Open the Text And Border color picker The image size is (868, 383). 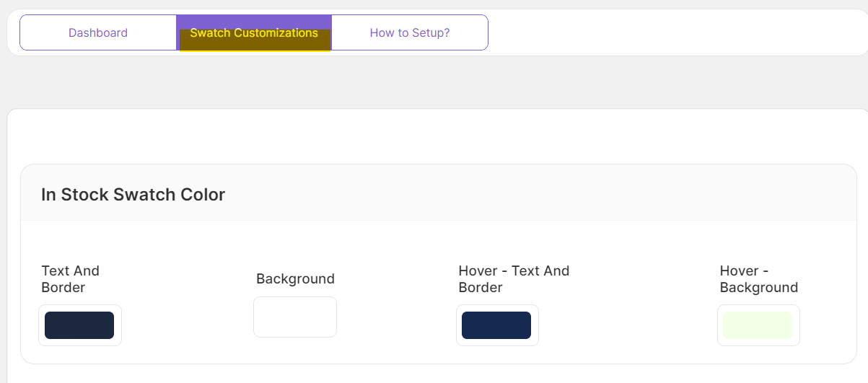[79, 325]
